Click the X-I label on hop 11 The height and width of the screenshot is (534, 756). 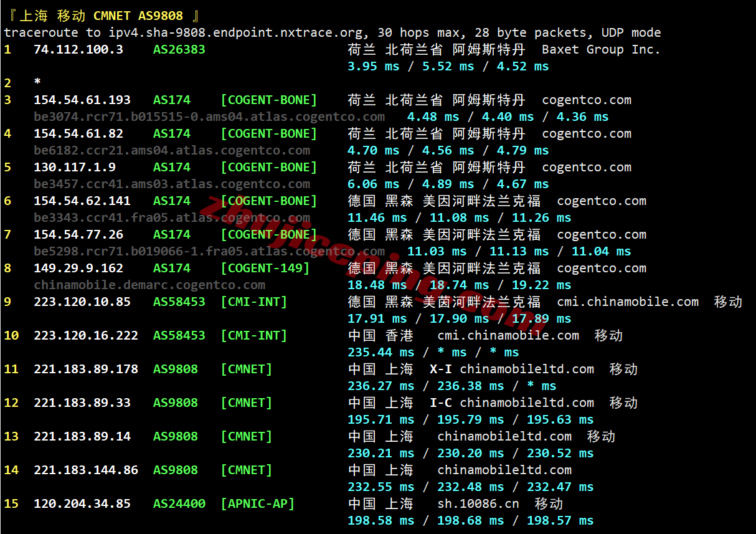pos(441,369)
